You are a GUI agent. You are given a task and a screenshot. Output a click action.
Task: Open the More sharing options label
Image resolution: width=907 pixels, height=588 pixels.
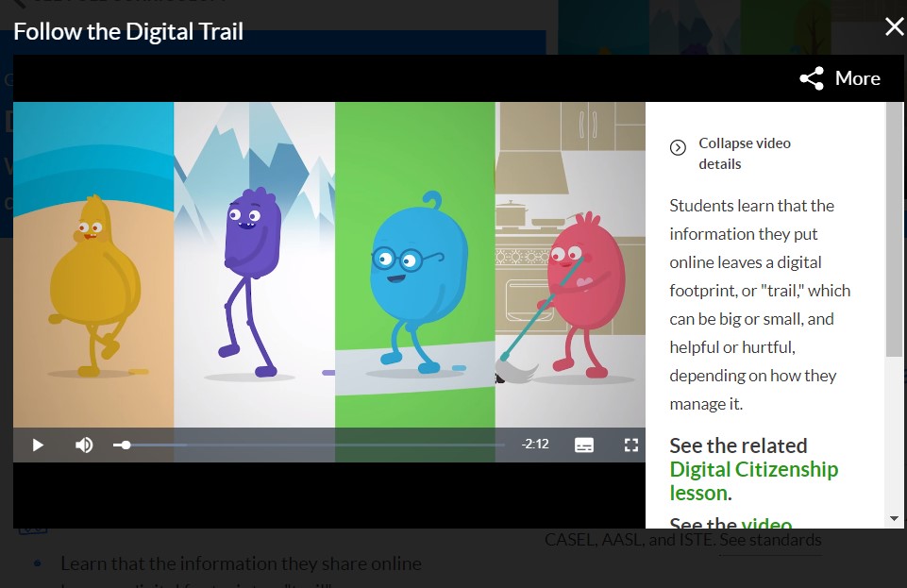tap(857, 78)
